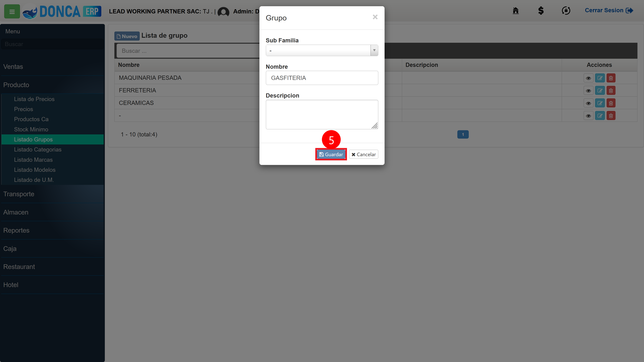This screenshot has width=644, height=362.
Task: Open Productos Ca menu item
Action: [x=52, y=119]
